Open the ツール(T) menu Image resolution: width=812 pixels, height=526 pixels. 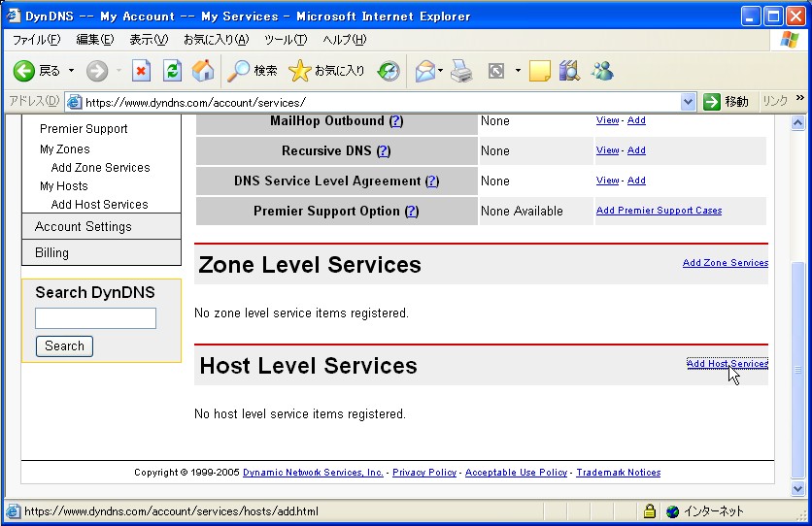point(286,40)
